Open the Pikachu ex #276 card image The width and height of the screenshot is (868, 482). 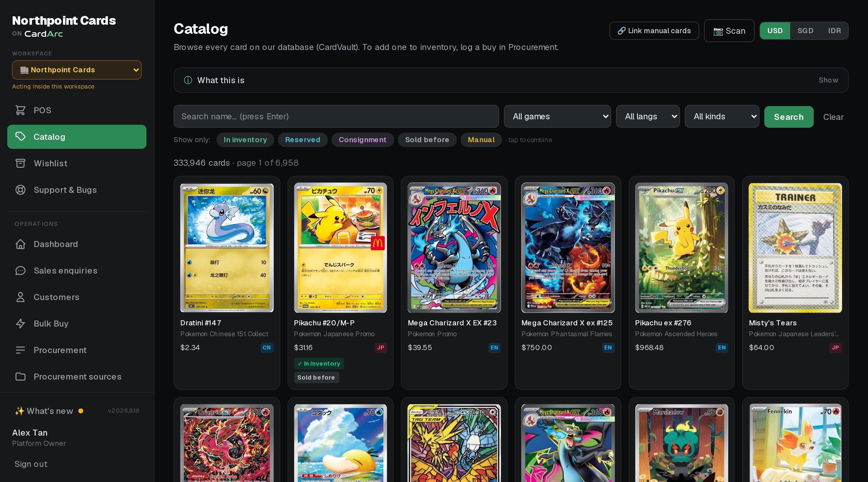681,248
